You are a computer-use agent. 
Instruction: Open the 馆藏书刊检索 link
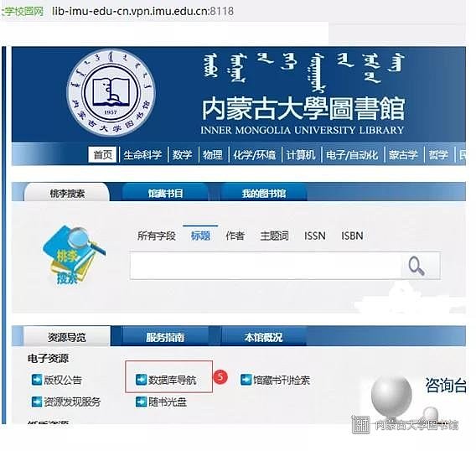(x=282, y=380)
